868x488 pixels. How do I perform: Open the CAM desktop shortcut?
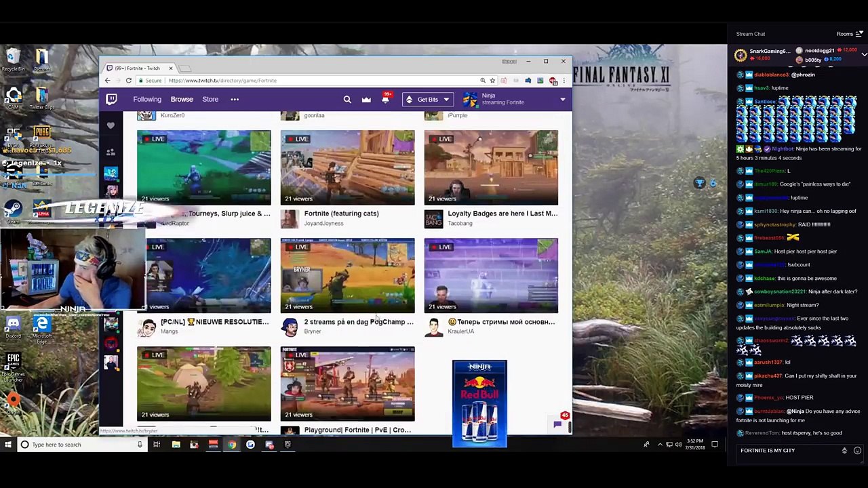point(14,98)
